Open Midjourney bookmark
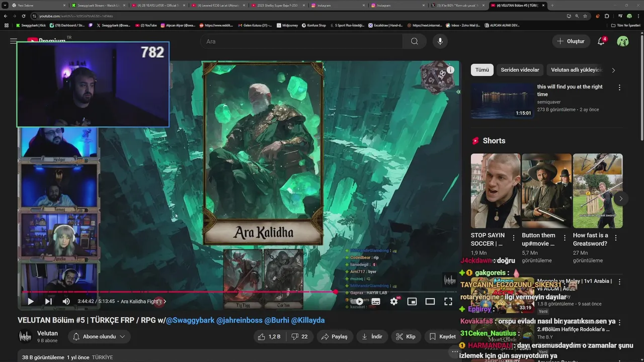Screen dimensions: 644x362 [287, 25]
